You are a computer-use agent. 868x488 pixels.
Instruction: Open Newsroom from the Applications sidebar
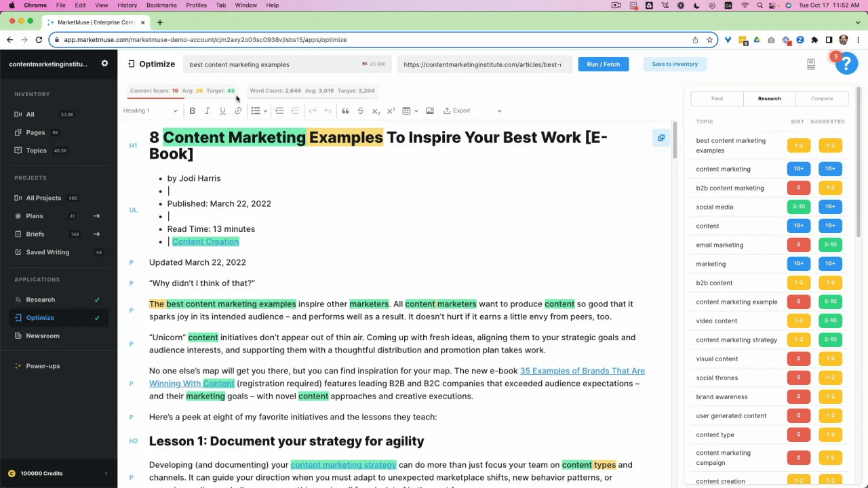click(43, 335)
